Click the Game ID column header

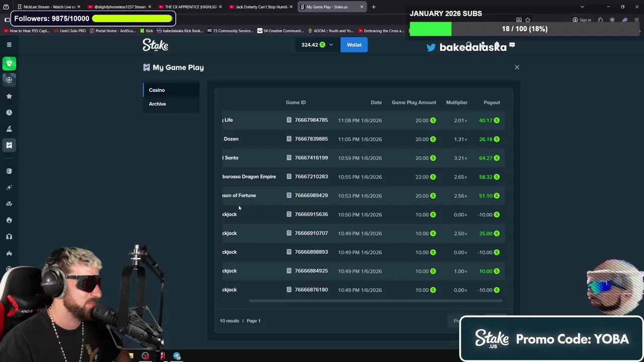[x=296, y=103]
